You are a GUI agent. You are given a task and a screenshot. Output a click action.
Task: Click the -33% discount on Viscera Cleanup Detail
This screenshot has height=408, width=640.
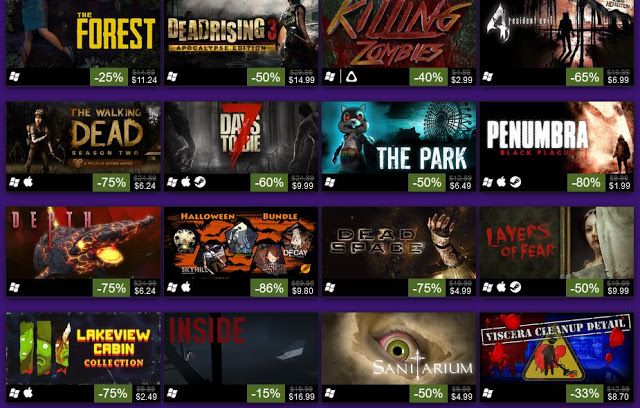[585, 394]
